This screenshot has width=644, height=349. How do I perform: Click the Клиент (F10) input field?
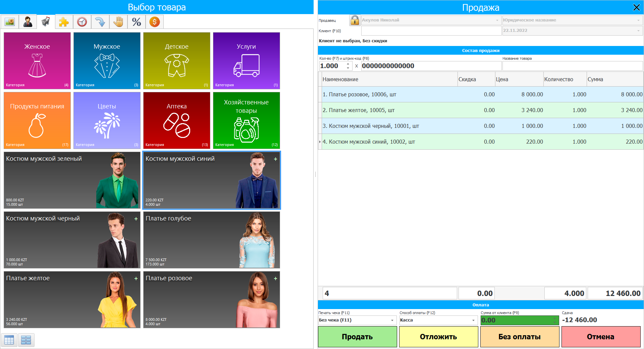pos(431,31)
